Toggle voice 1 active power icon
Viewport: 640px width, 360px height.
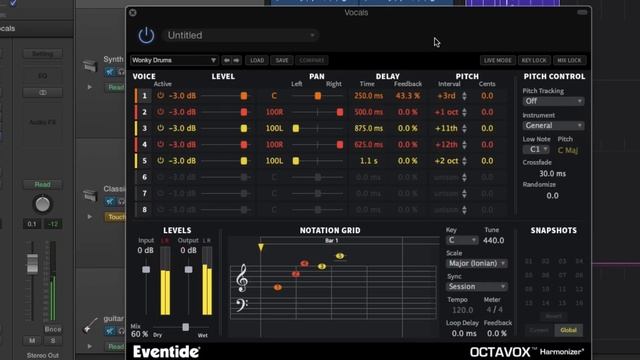click(x=160, y=96)
